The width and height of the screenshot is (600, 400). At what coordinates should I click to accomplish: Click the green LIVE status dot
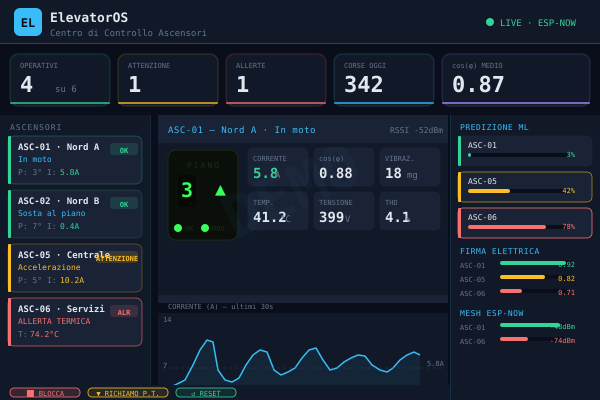490,22
